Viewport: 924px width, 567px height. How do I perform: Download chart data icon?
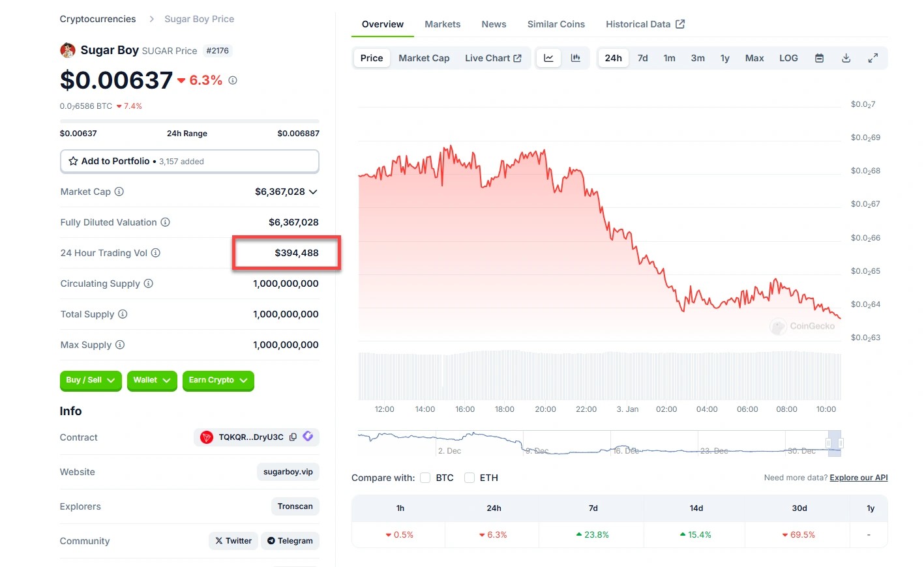coord(846,58)
